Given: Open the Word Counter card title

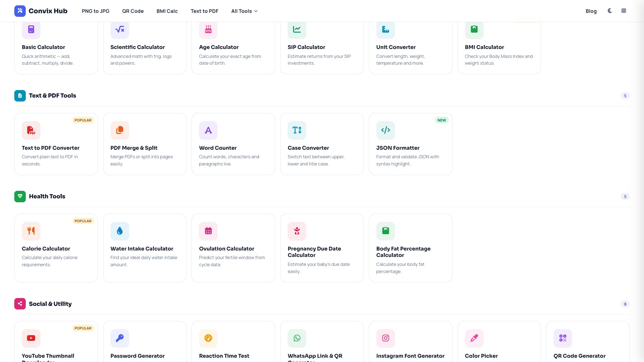Looking at the screenshot, I should pyautogui.click(x=218, y=148).
